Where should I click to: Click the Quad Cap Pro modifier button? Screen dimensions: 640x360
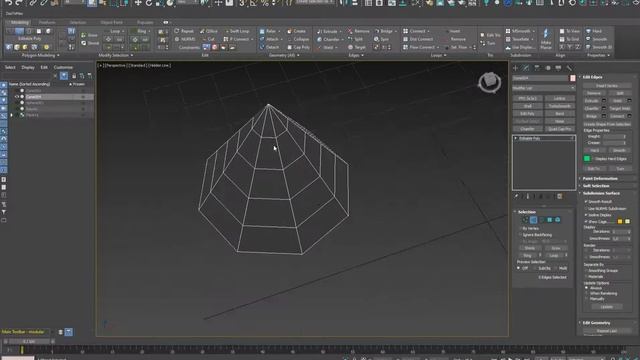pyautogui.click(x=559, y=129)
